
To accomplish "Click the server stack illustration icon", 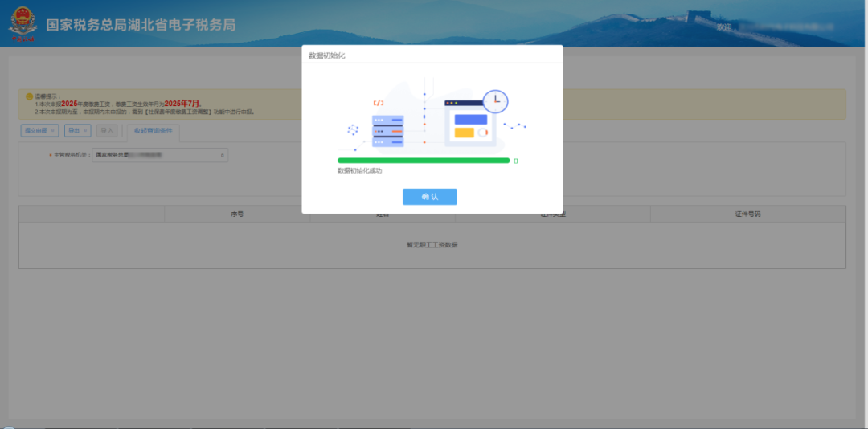I will (387, 131).
